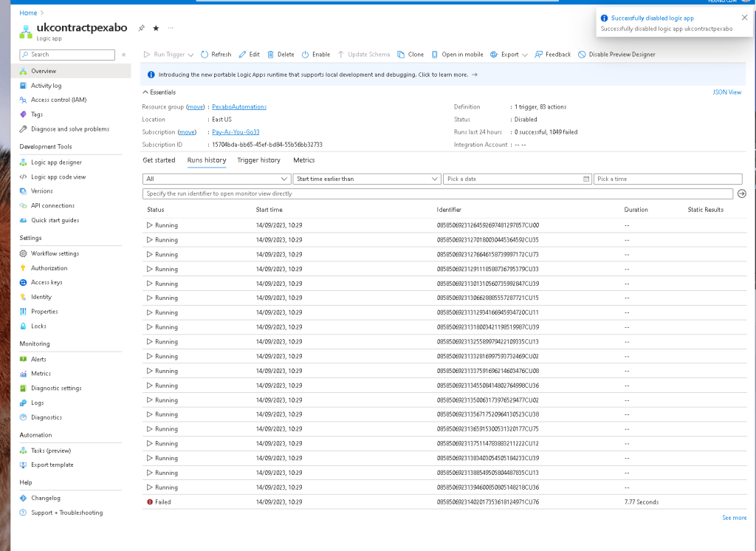Open Properties in sidebar
Image resolution: width=756 pixels, height=551 pixels.
(x=44, y=311)
